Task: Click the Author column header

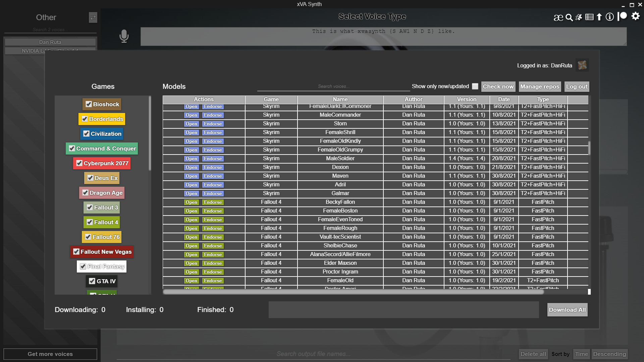Action: [413, 99]
